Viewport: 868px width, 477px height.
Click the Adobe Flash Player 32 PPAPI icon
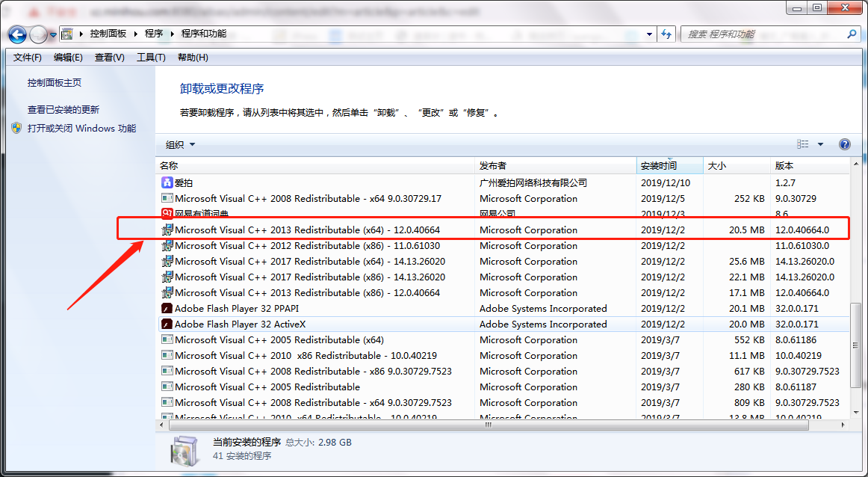167,308
